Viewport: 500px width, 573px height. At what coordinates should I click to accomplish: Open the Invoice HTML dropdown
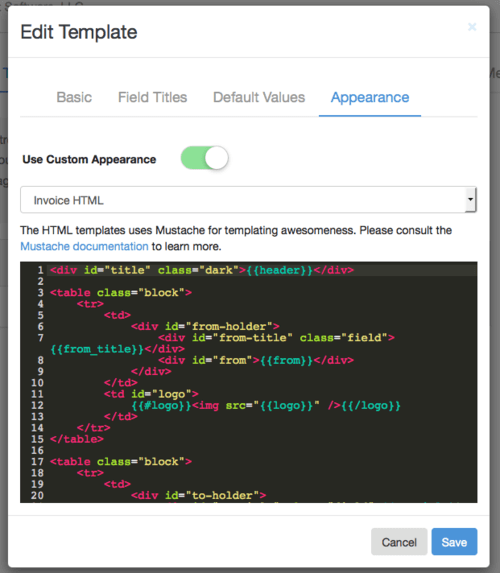(x=249, y=200)
